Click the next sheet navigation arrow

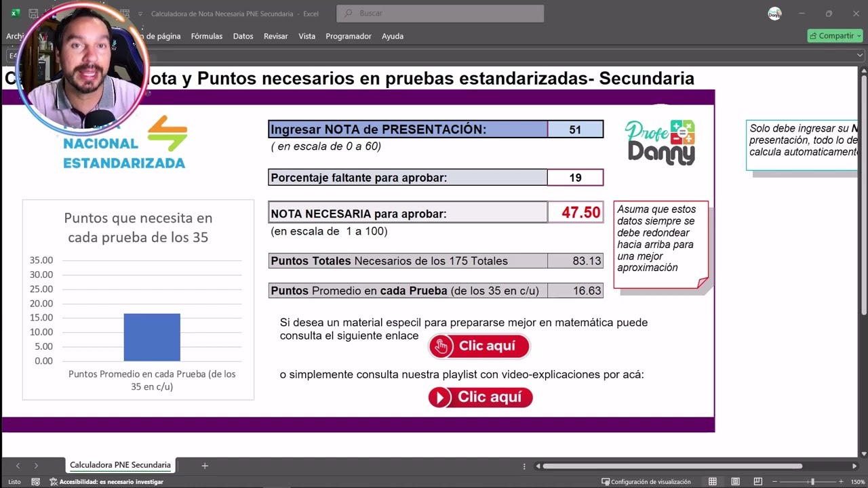(36, 466)
